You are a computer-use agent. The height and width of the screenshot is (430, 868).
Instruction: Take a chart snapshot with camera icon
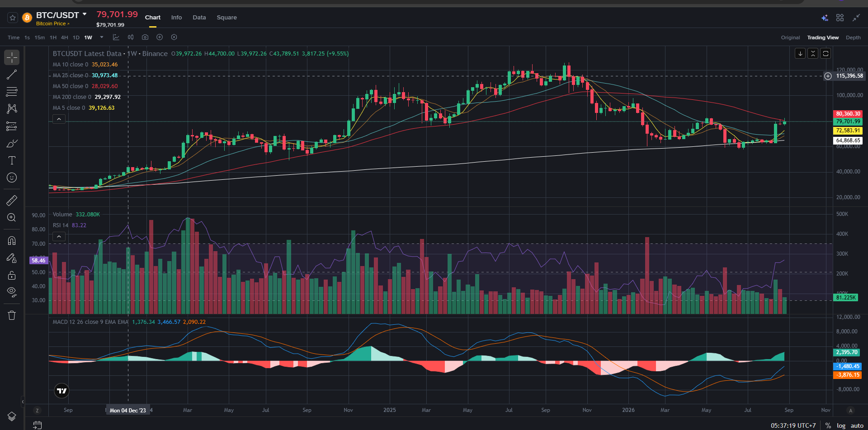[145, 37]
